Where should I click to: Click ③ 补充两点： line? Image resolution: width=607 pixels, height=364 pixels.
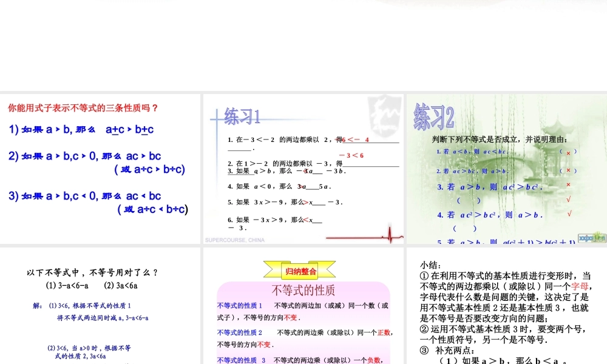tap(447, 351)
